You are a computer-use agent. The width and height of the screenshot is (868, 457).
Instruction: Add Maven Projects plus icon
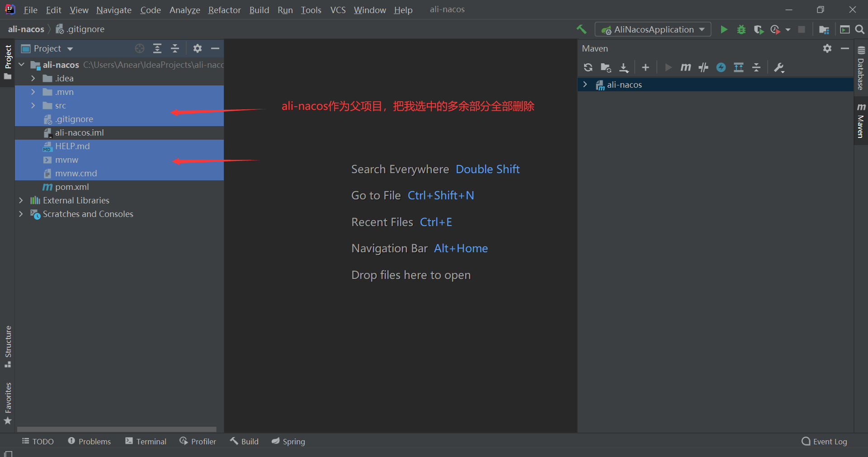(x=646, y=67)
